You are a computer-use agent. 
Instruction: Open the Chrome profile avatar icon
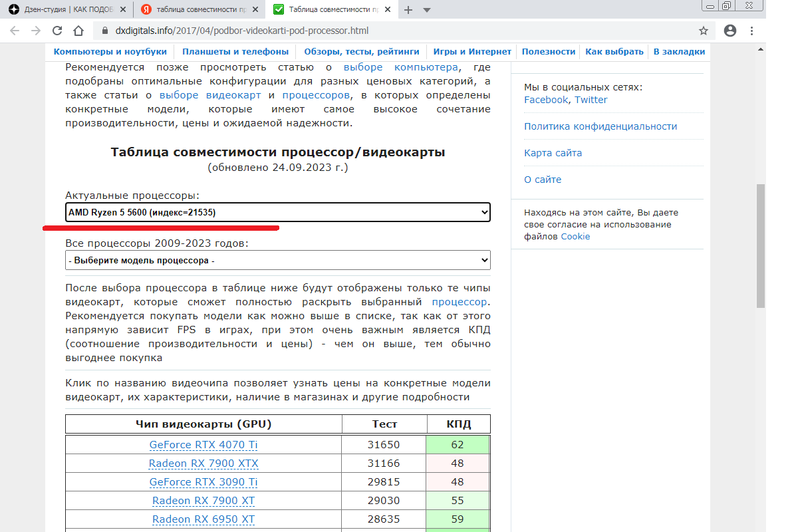tap(730, 31)
